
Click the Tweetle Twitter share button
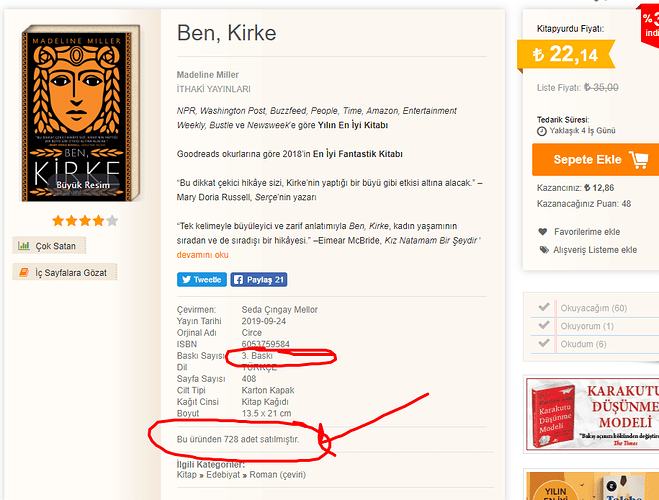[201, 280]
